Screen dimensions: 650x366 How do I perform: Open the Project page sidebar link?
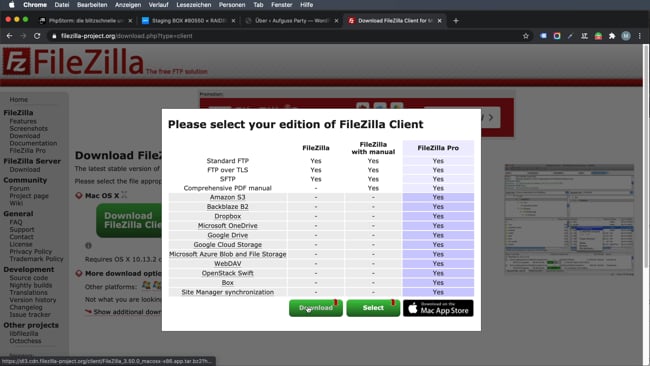click(x=29, y=196)
